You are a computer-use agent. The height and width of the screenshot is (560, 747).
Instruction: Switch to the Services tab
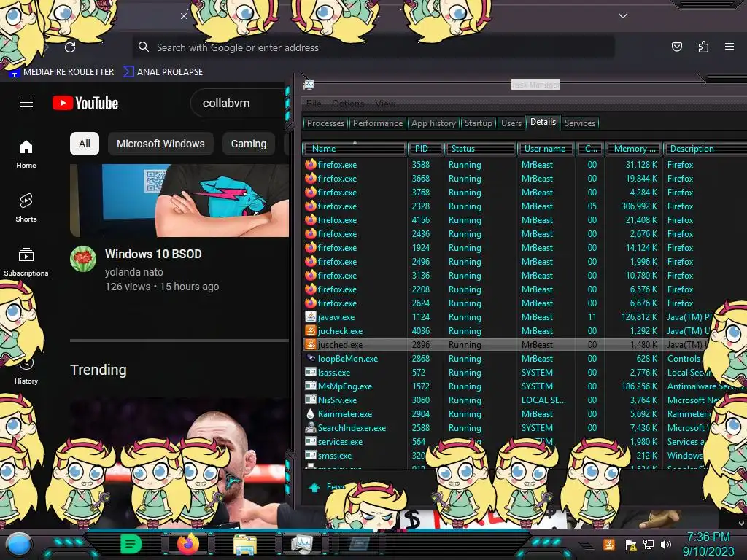point(580,122)
